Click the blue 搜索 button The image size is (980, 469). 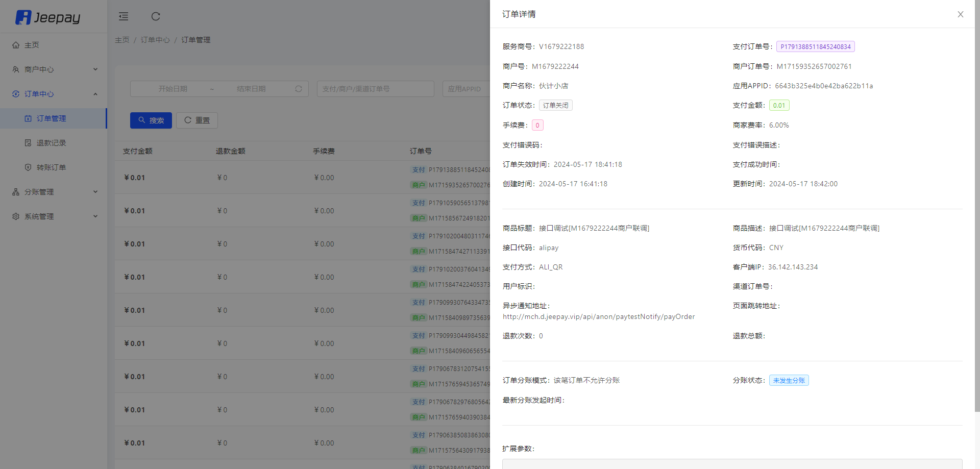pyautogui.click(x=151, y=120)
